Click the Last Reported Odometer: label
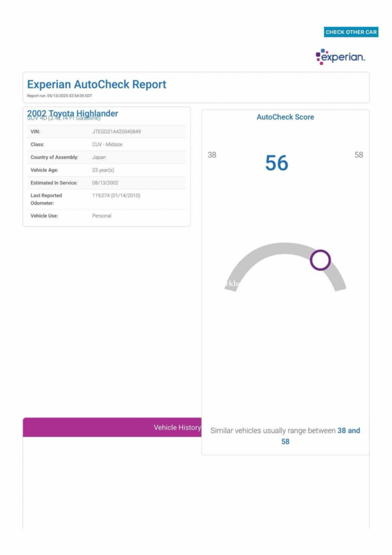The image size is (392, 555). 46,199
